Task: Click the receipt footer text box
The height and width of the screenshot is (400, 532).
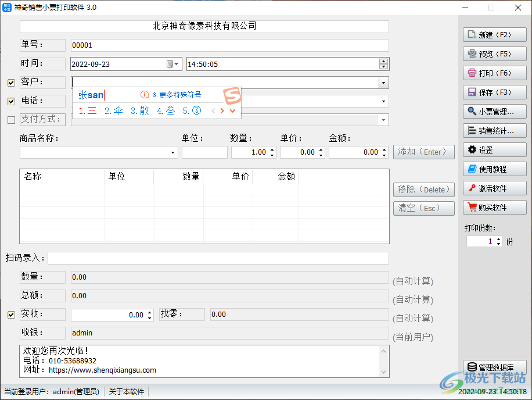Action: pos(204,361)
